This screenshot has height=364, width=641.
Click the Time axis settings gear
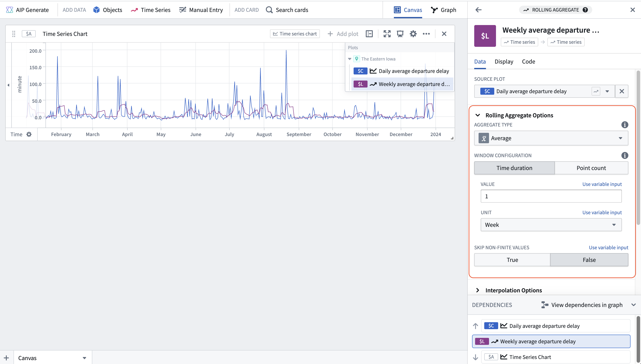(29, 134)
